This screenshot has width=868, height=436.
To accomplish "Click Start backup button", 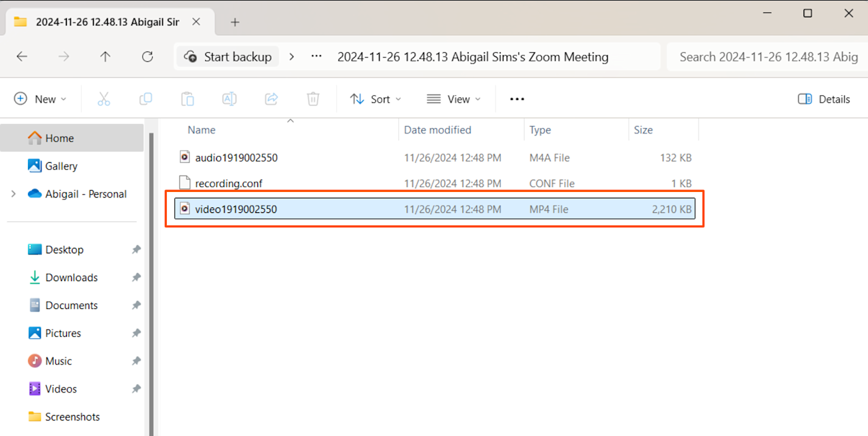I will point(228,57).
